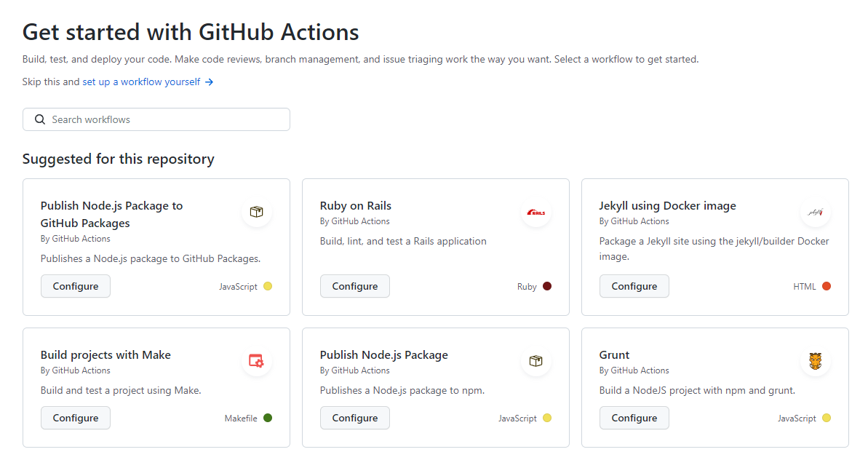Viewport: 868px width, 468px height.
Task: Click the Jekyll logo icon
Action: [x=816, y=212]
